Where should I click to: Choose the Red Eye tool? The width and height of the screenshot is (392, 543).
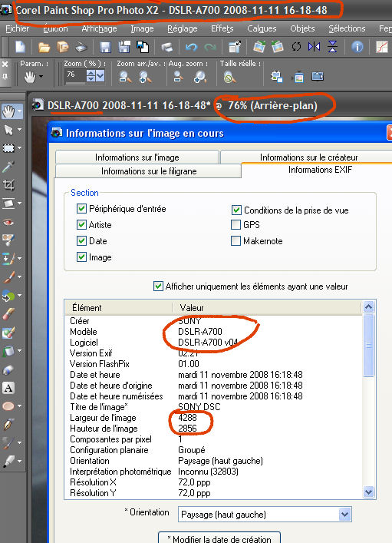8,222
